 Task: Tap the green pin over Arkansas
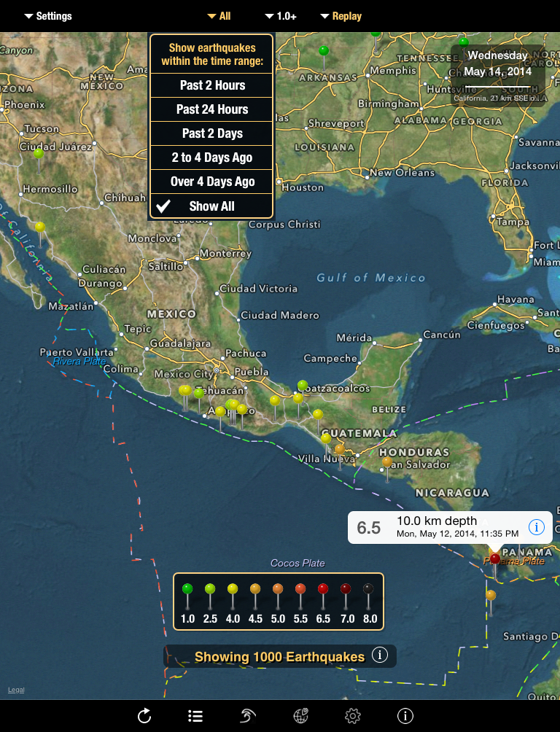[x=324, y=50]
